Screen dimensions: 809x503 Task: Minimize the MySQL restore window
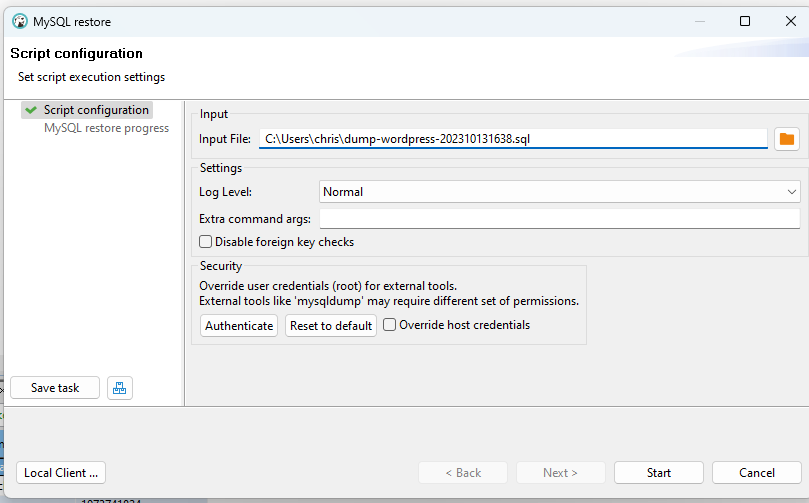(x=698, y=21)
